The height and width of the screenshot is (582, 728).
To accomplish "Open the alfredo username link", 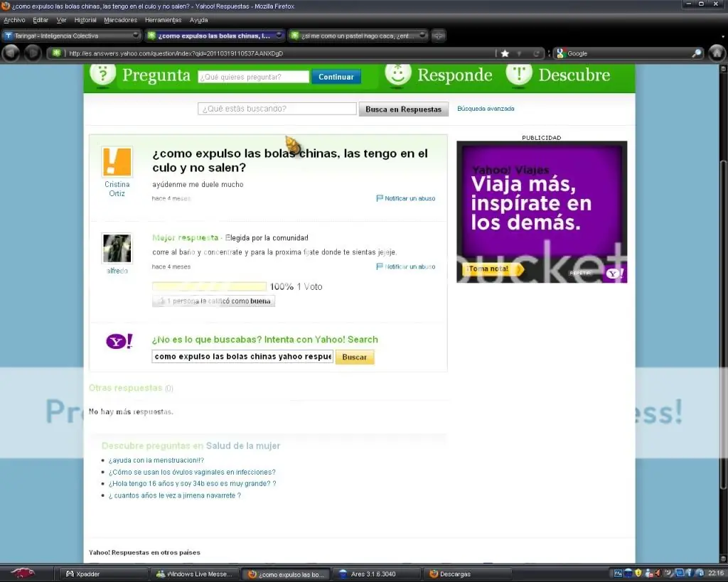I will pyautogui.click(x=117, y=271).
